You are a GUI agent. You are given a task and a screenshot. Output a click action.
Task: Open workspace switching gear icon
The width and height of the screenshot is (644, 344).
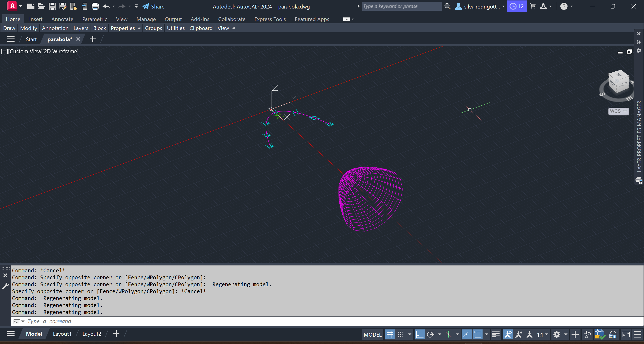coord(557,335)
